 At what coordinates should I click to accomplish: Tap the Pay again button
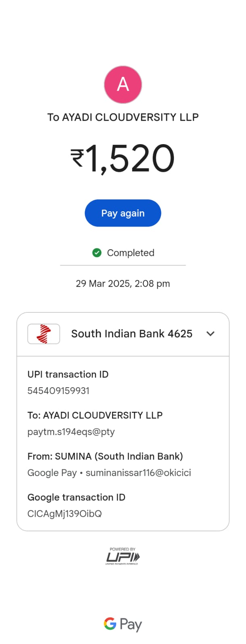pyautogui.click(x=123, y=213)
